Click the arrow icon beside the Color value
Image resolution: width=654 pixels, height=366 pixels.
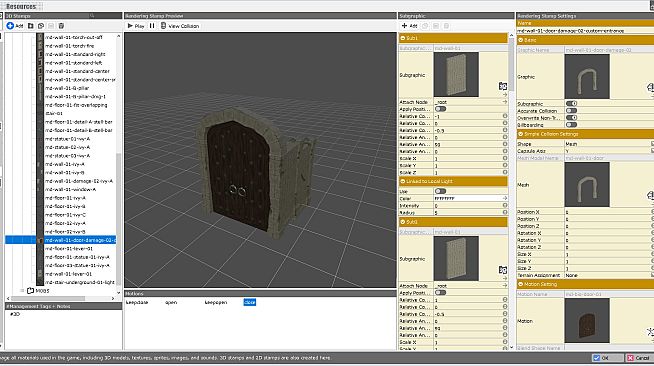pos(505,198)
